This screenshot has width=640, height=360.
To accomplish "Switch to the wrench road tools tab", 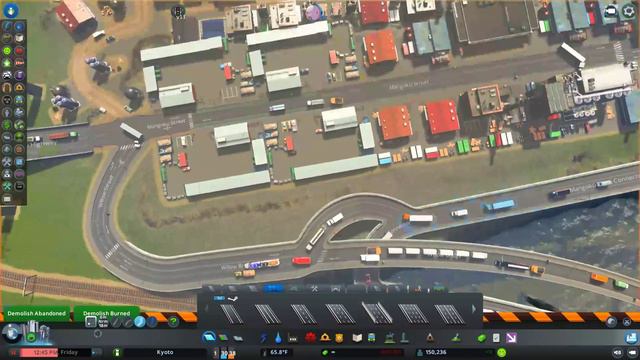I will (315, 289).
